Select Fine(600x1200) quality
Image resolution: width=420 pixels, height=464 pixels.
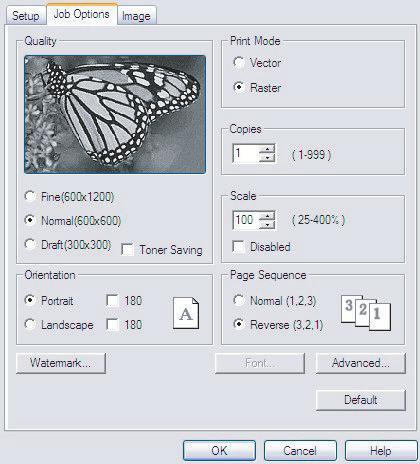30,196
